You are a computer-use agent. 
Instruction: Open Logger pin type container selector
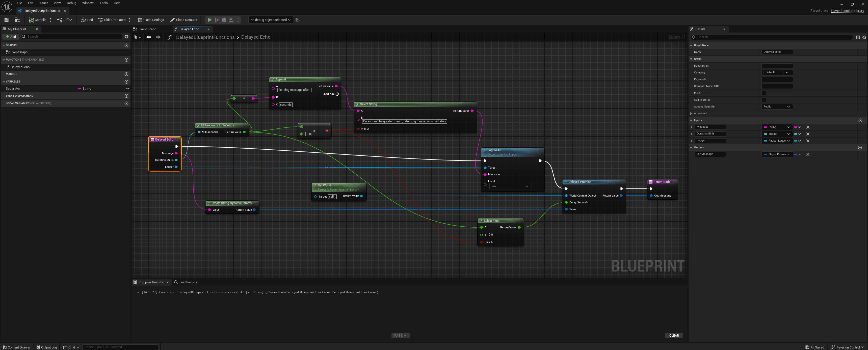(797, 141)
